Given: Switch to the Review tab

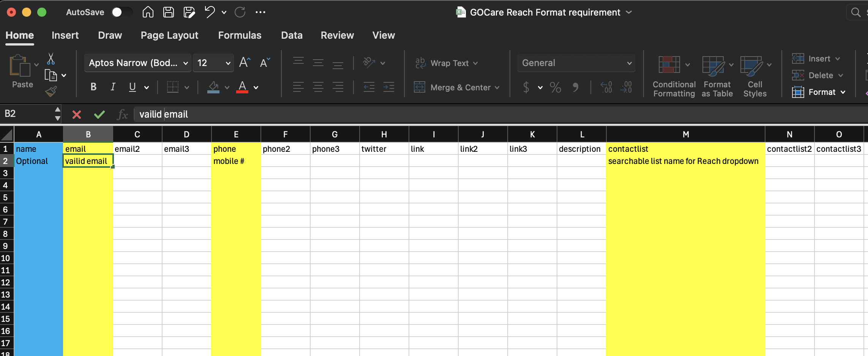Looking at the screenshot, I should click(337, 35).
